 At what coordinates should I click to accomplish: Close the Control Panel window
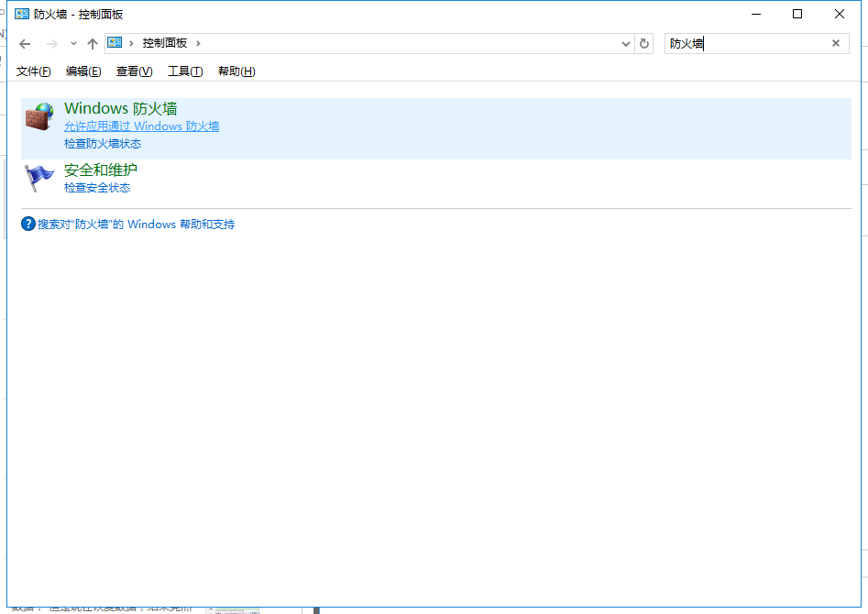pyautogui.click(x=840, y=14)
